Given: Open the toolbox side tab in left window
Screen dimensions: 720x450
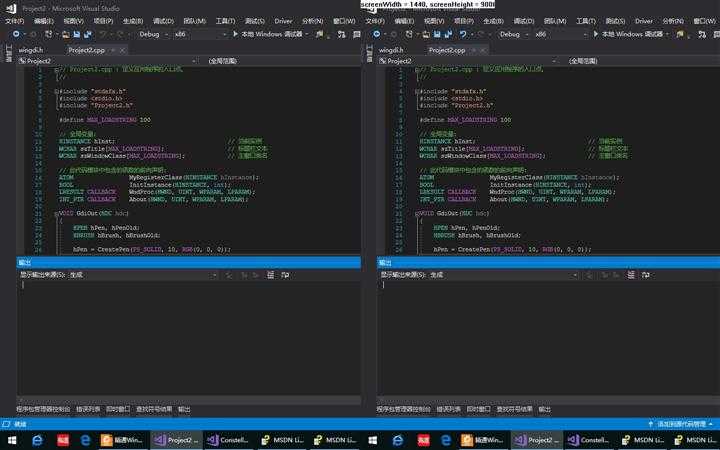Looking at the screenshot, I should 8,53.
